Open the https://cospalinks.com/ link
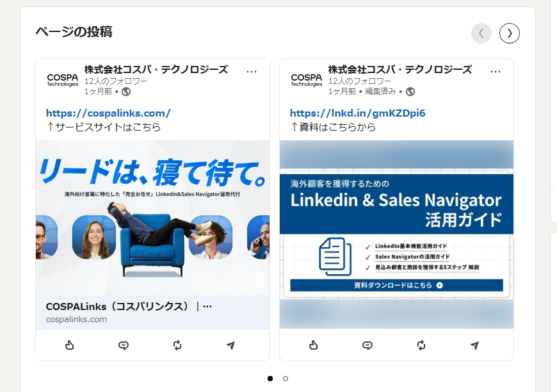 [108, 113]
